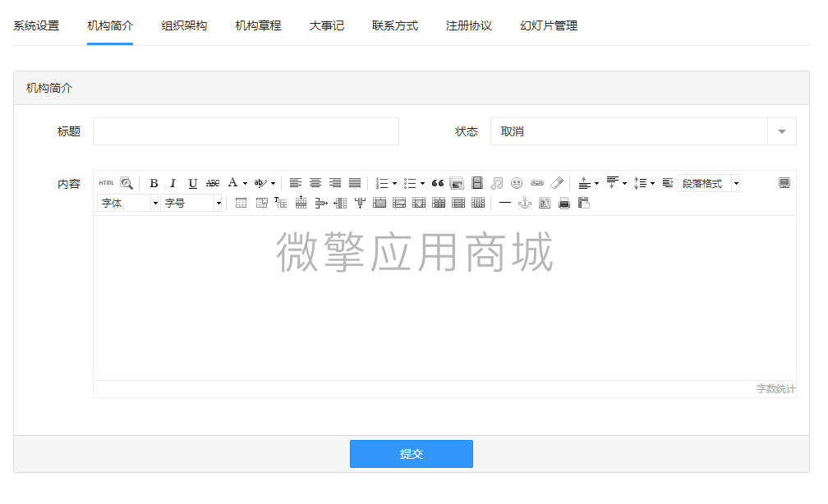Screen dimensions: 828x504
Task: Indent the first line of paragraph
Action: point(668,183)
